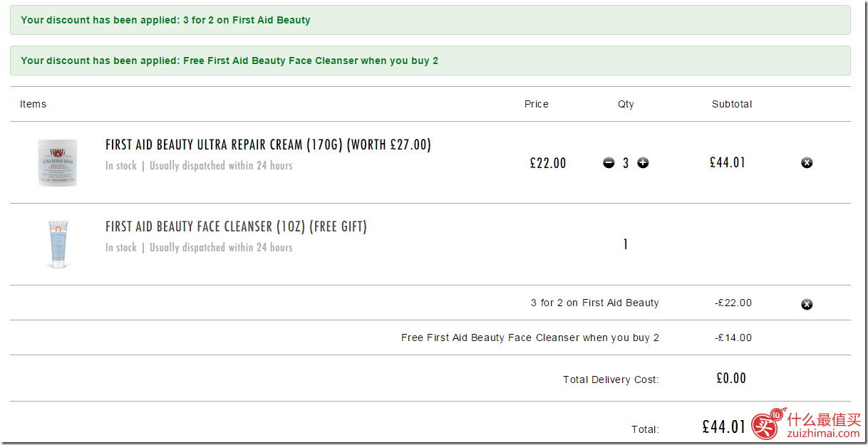Screen dimensions: 868x445
Task: Click the free Face Cleanser discount banner
Action: pos(430,61)
